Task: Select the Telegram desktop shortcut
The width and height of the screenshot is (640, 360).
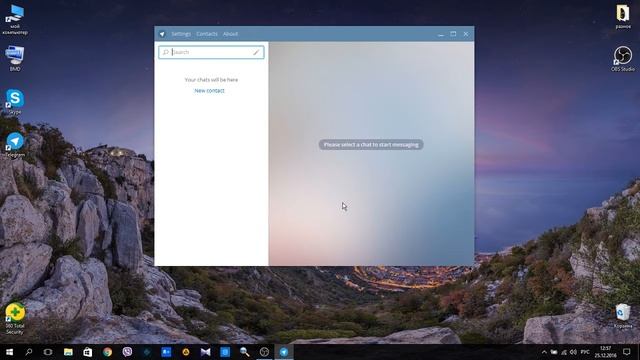Action: pos(15,144)
